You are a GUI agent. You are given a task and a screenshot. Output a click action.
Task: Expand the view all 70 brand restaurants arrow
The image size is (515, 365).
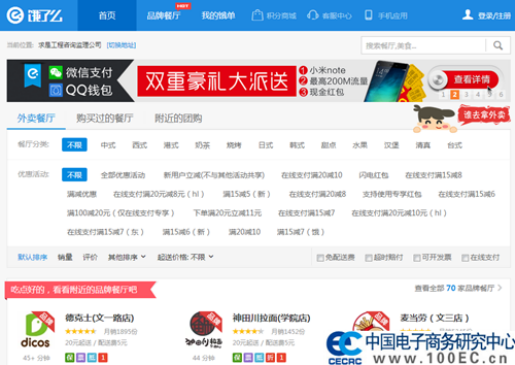coord(500,288)
